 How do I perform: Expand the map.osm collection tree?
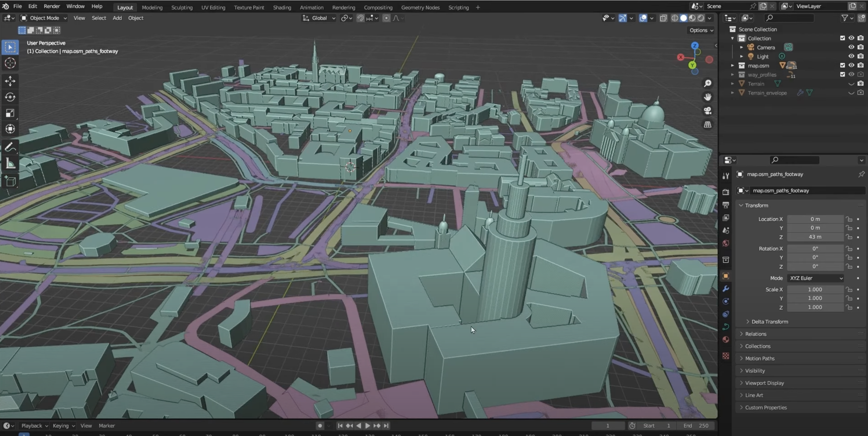tap(732, 65)
